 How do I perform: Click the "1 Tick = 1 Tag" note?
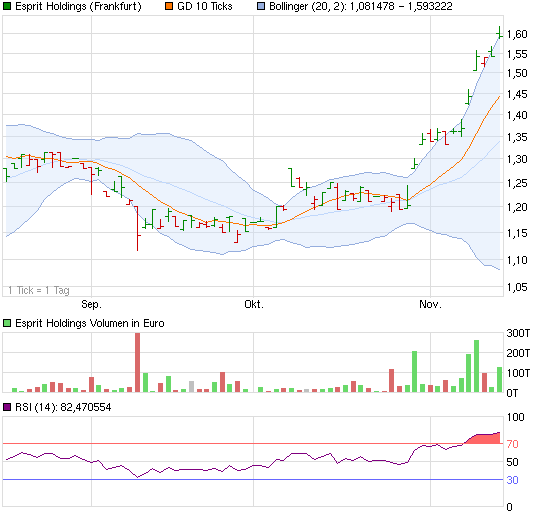tap(39, 290)
